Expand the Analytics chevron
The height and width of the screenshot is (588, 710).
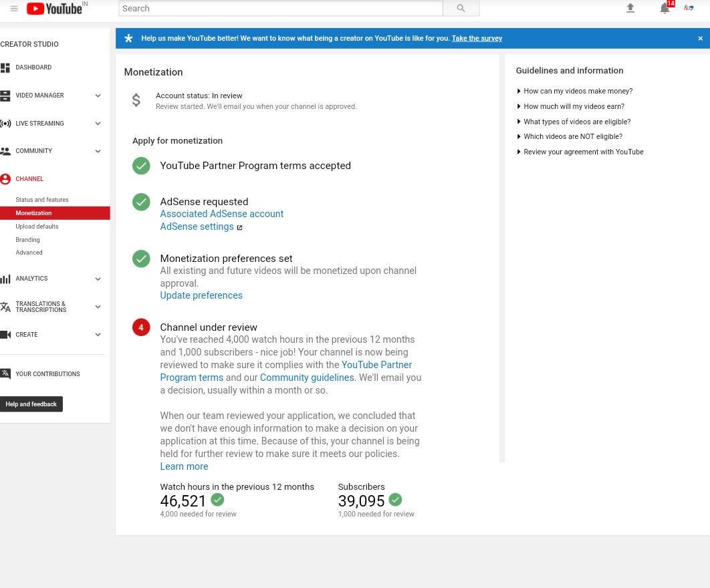pyautogui.click(x=98, y=279)
